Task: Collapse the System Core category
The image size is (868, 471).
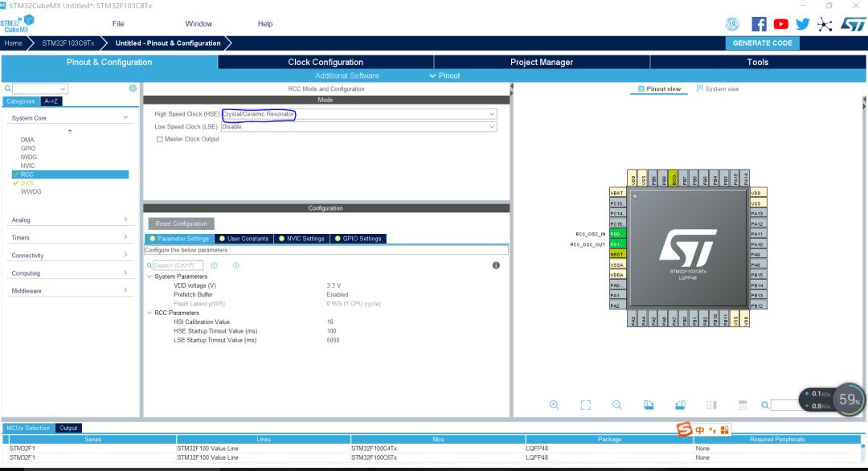Action: tap(125, 117)
